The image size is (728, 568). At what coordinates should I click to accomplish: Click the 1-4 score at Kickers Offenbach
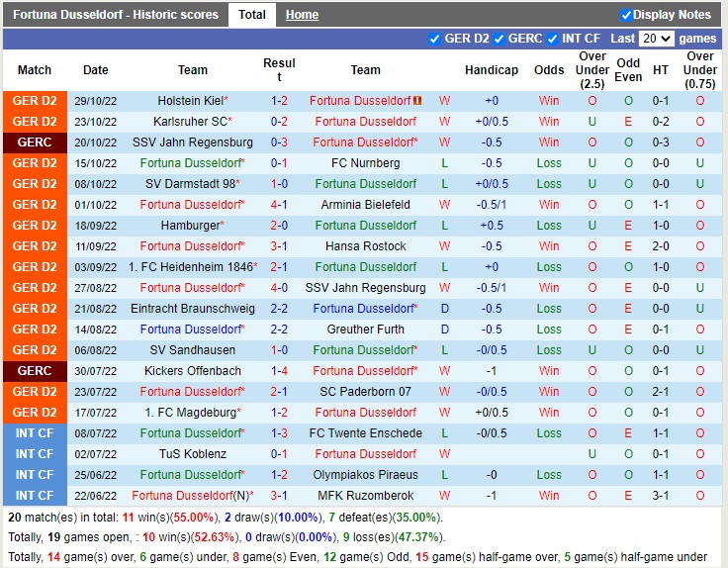[x=279, y=371]
